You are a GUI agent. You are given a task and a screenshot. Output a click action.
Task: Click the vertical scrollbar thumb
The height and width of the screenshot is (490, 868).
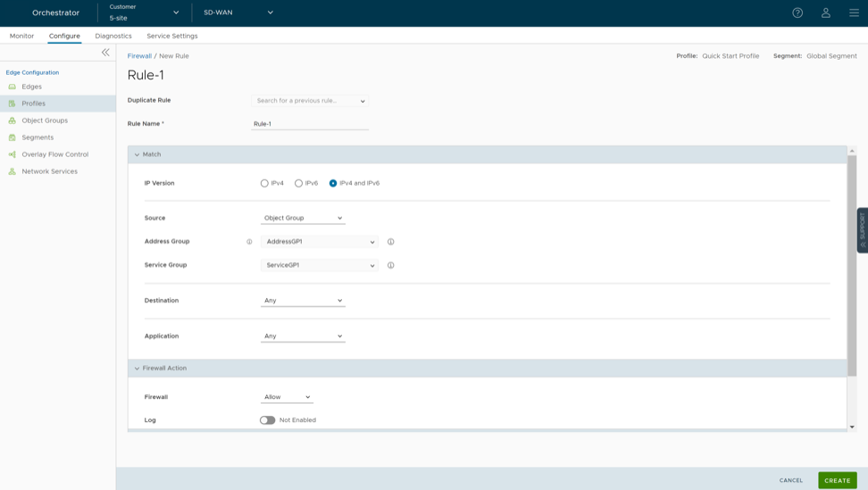coord(852,268)
